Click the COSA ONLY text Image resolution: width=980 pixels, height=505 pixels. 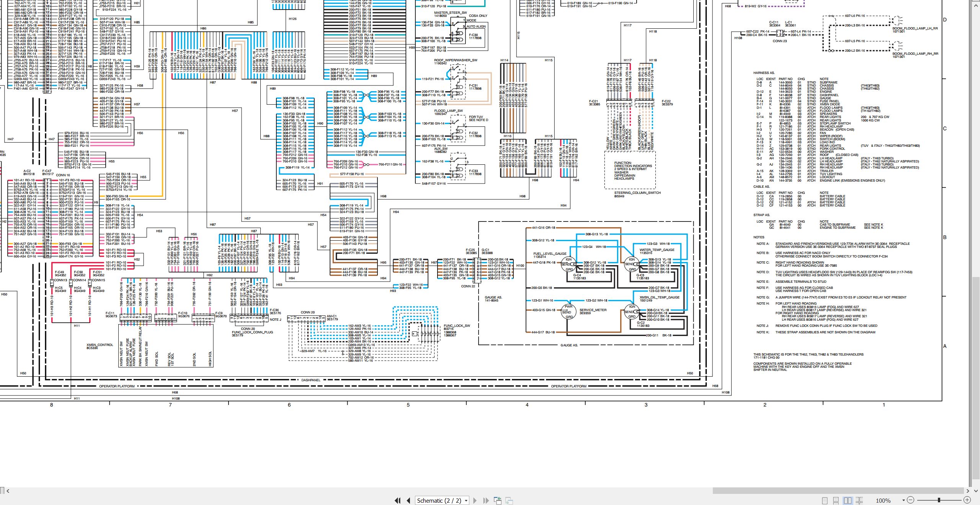click(478, 16)
